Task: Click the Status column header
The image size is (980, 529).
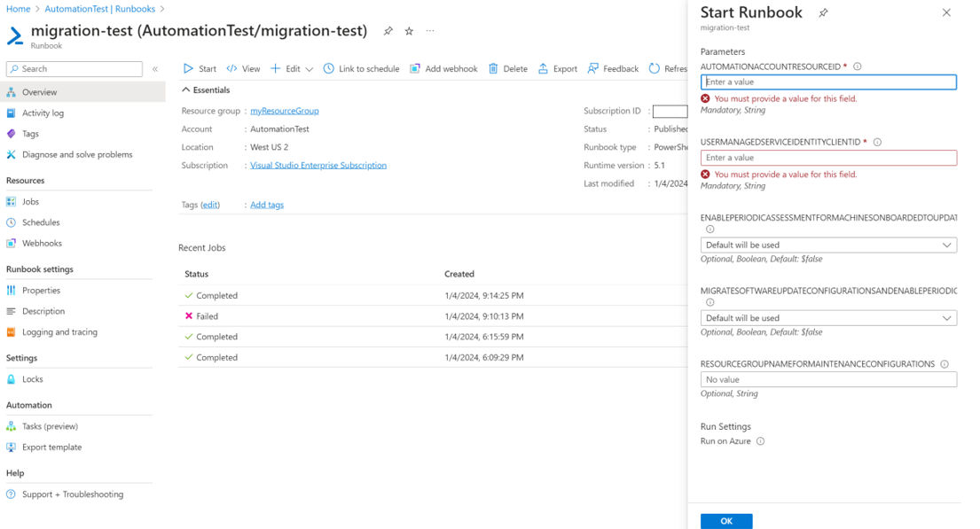Action: pyautogui.click(x=196, y=274)
